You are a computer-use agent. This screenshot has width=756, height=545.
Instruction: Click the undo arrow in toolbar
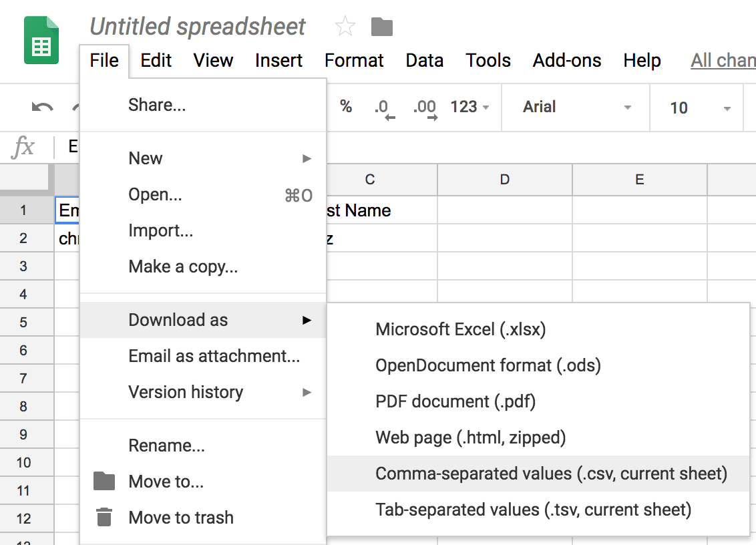pyautogui.click(x=43, y=107)
